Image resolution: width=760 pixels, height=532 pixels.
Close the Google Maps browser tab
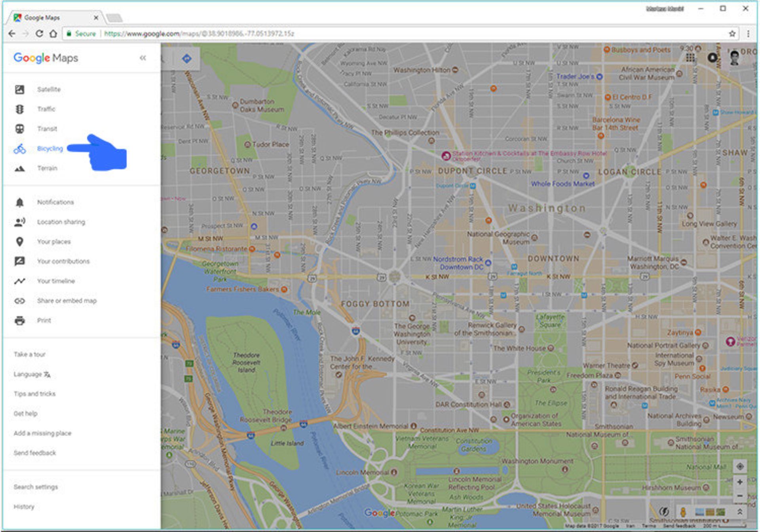(x=96, y=17)
